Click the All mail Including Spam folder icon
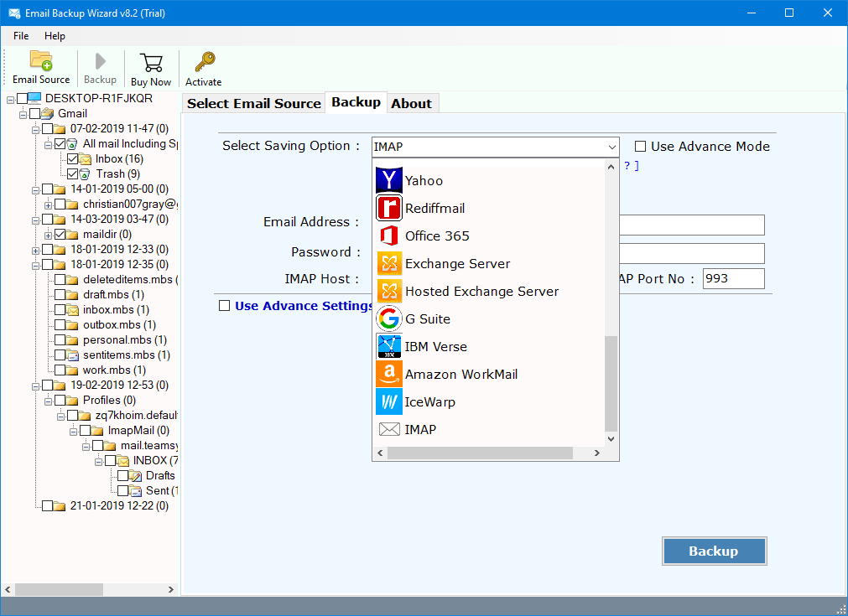The height and width of the screenshot is (616, 848). tap(72, 144)
